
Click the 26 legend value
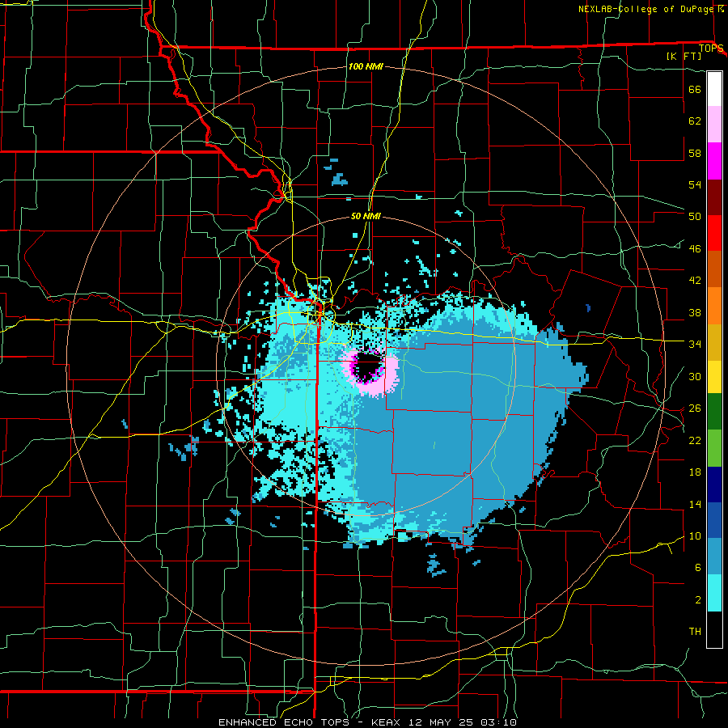point(695,408)
